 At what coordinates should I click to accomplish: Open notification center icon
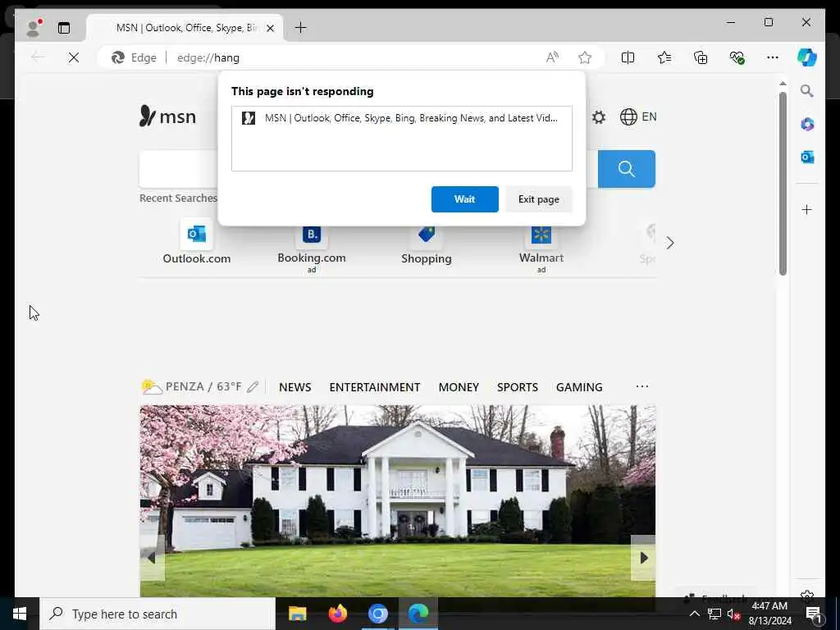pyautogui.click(x=814, y=614)
